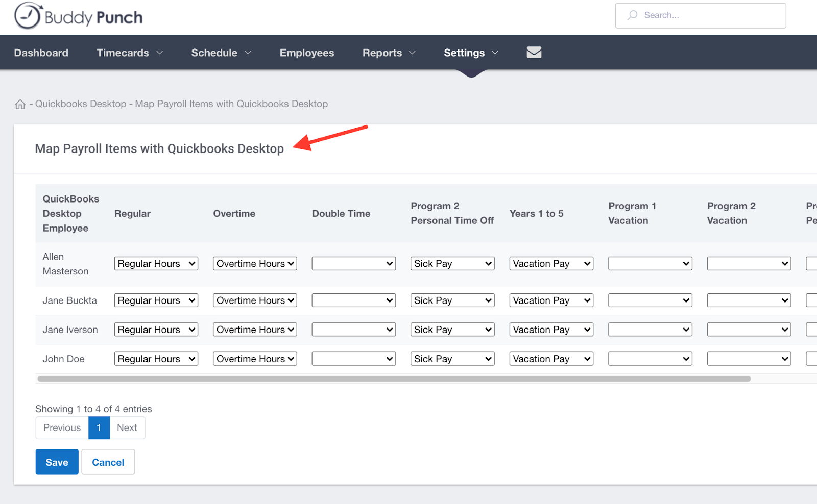The height and width of the screenshot is (504, 817).
Task: Open John Doe's Vacation Pay dropdown
Action: point(551,359)
